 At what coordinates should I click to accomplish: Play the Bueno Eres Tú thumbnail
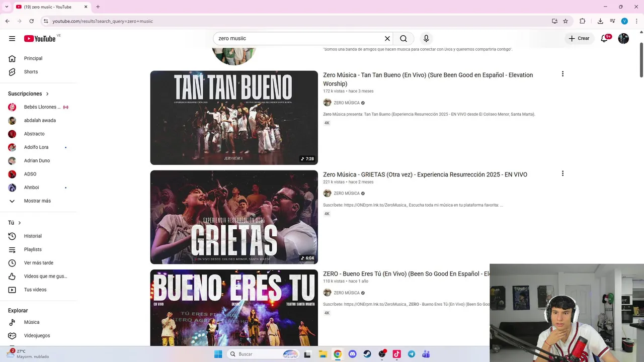coord(234,308)
